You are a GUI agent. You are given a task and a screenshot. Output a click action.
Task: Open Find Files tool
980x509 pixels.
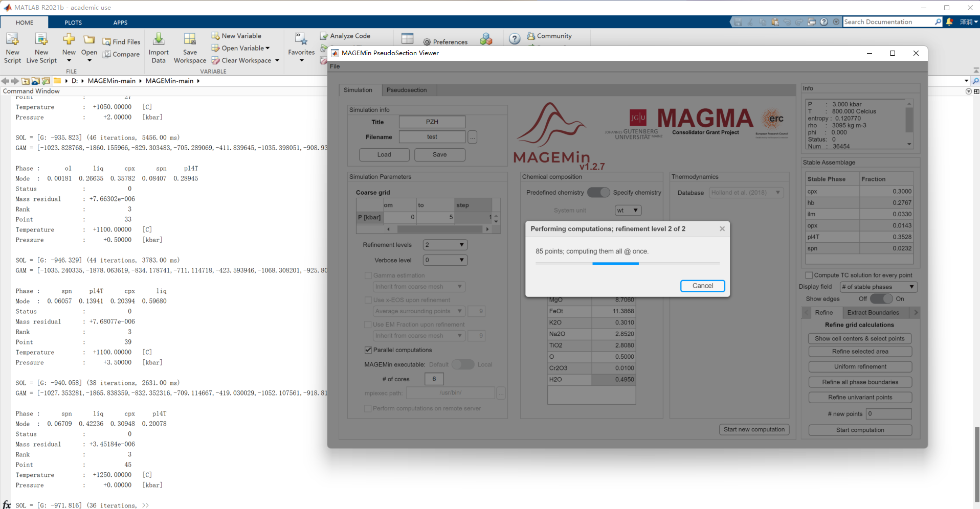121,41
